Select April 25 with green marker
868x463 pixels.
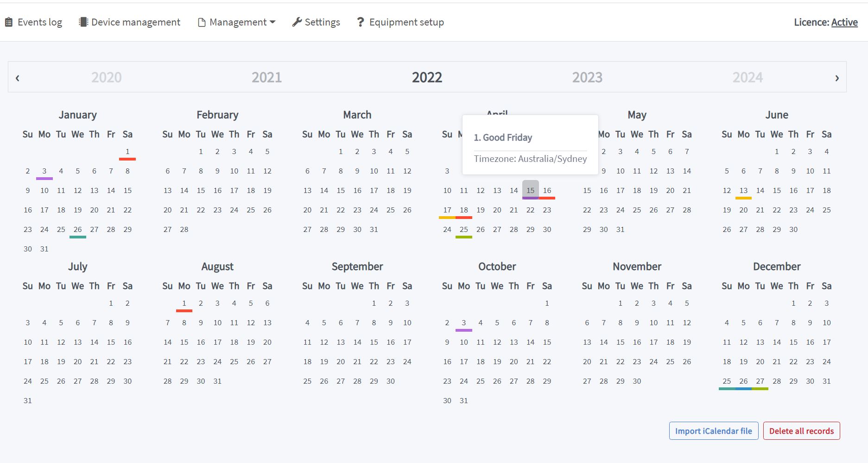[x=463, y=230]
